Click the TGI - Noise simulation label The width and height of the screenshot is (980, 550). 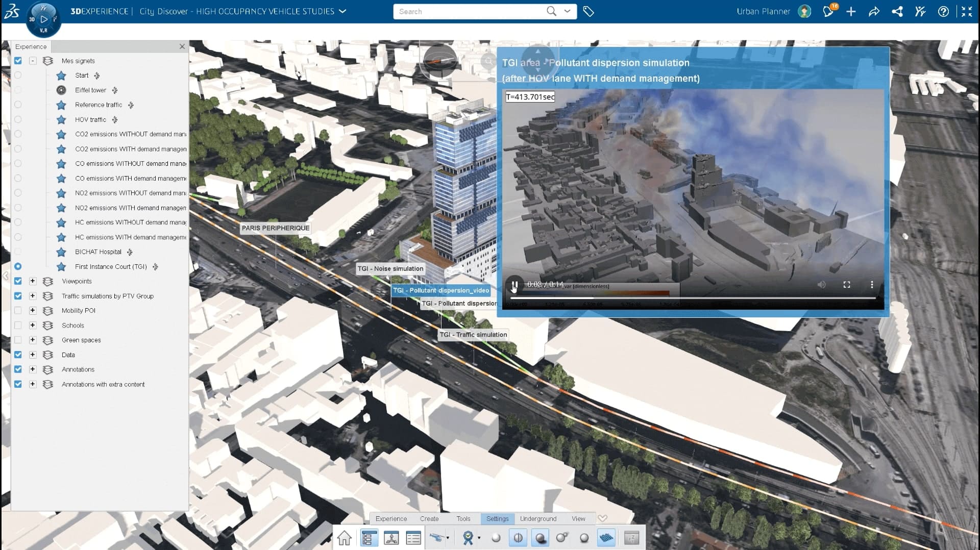coord(390,269)
